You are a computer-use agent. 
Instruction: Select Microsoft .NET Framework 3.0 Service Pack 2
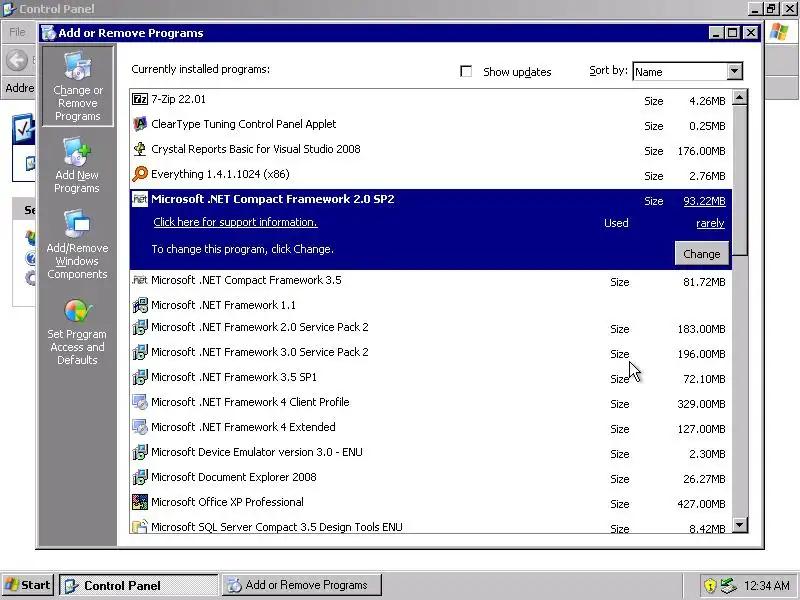point(431,353)
